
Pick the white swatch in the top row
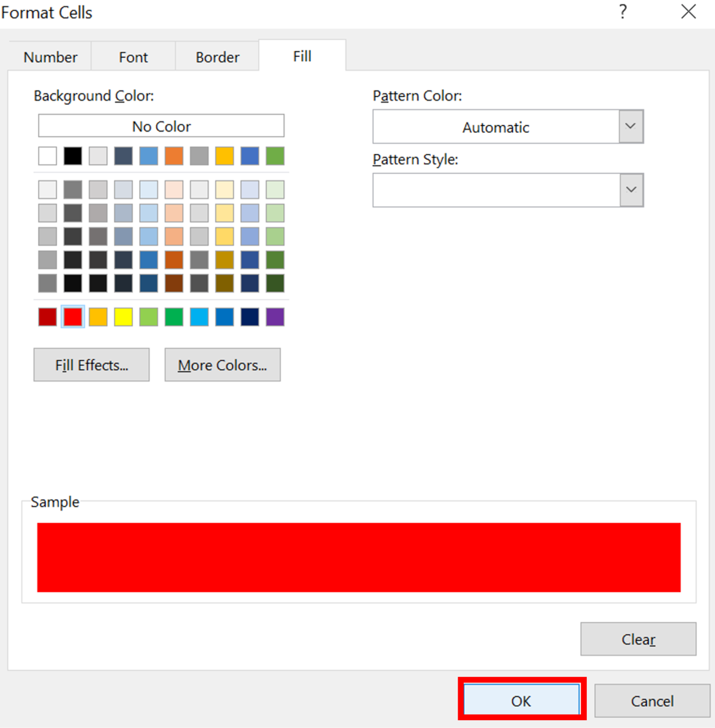[x=47, y=155]
